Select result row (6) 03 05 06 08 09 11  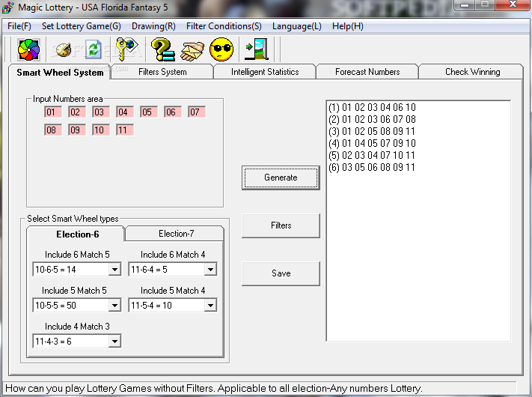point(372,167)
